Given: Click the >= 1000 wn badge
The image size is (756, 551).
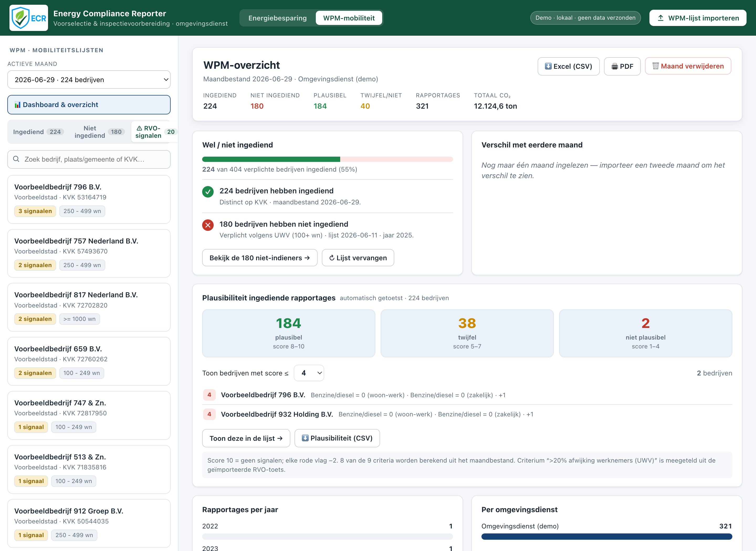Looking at the screenshot, I should click(x=79, y=319).
